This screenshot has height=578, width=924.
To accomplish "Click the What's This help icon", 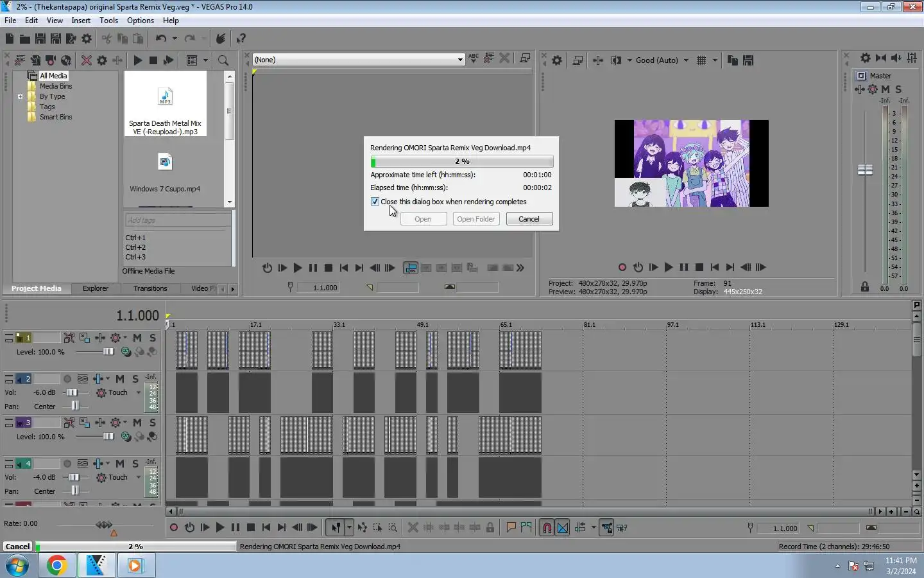I will tap(241, 39).
